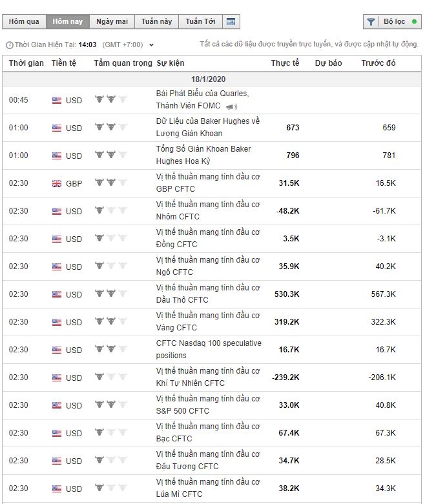The image size is (425, 504).
Task: Click the green auto-update status dot
Action: 414,22
